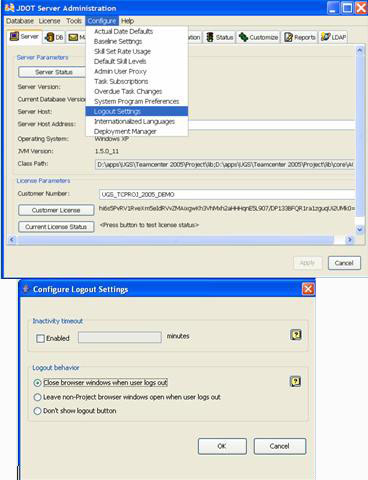368x480 pixels.
Task: Open the Database menu
Action: [20, 21]
